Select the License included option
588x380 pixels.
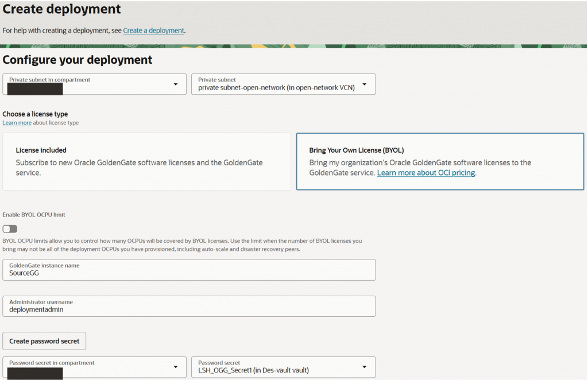point(146,161)
